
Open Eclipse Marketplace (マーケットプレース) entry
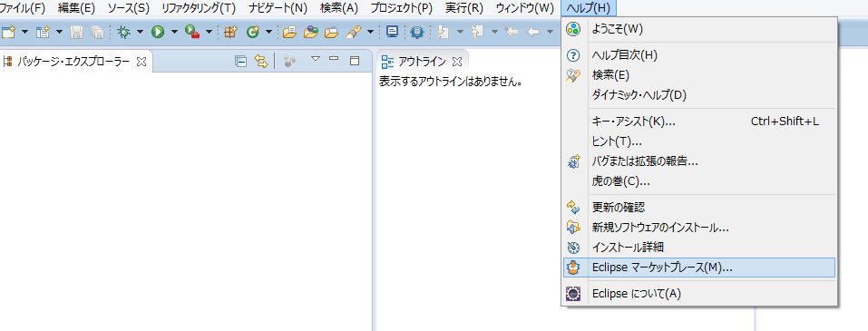[698, 268]
